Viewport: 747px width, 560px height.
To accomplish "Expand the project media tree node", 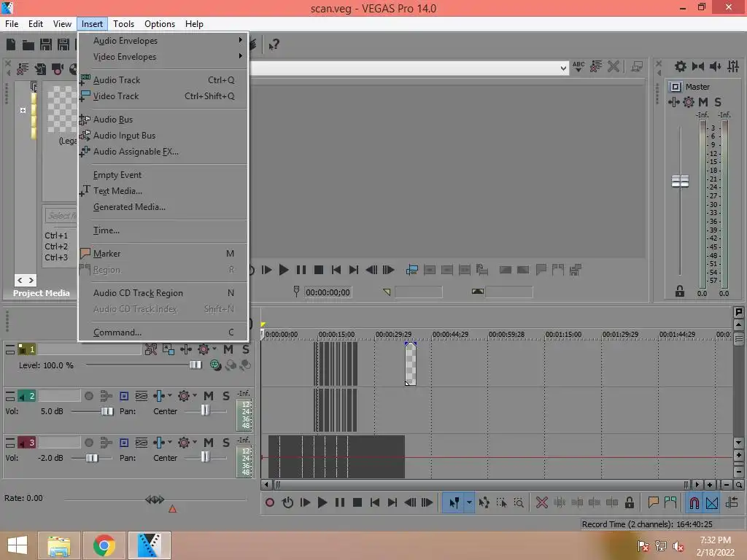I will click(23, 110).
